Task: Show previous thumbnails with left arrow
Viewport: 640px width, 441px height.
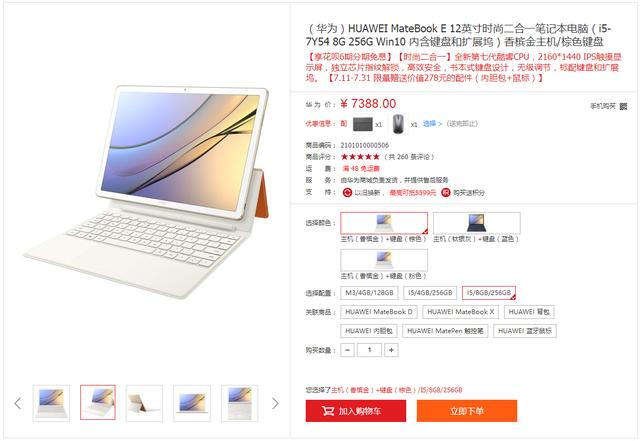Action: click(x=18, y=403)
